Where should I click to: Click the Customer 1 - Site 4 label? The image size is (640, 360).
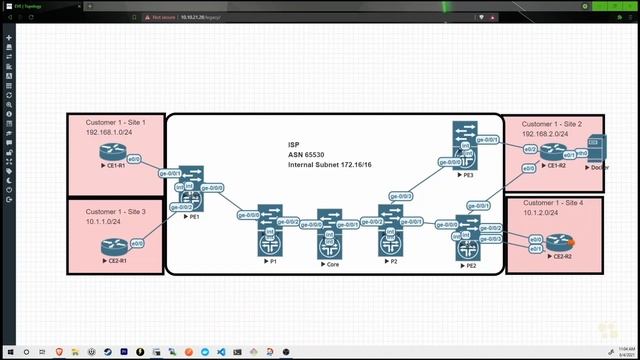553,203
